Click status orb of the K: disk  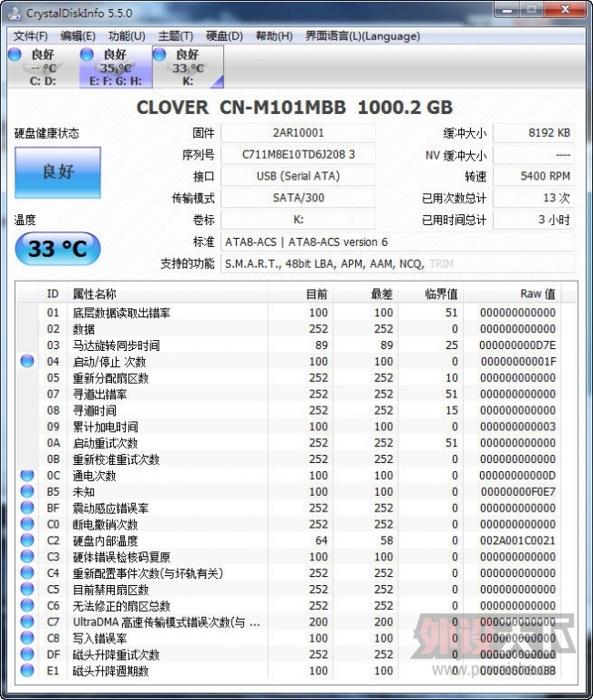pyautogui.click(x=159, y=54)
